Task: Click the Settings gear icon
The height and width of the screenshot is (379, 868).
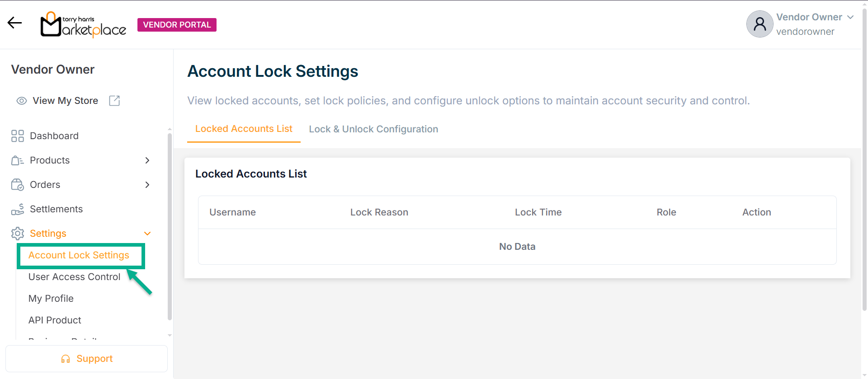Action: click(18, 234)
